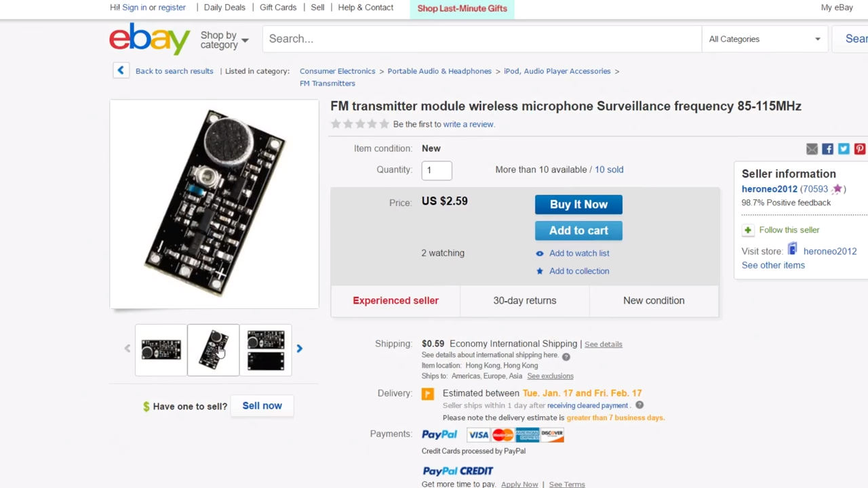
Task: Open the Daily Deals menu item
Action: 224,7
